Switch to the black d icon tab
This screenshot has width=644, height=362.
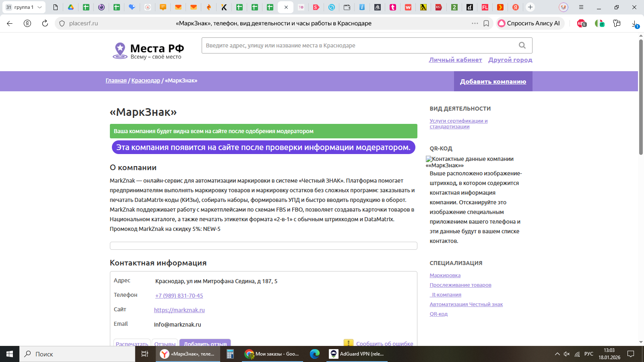click(x=469, y=7)
